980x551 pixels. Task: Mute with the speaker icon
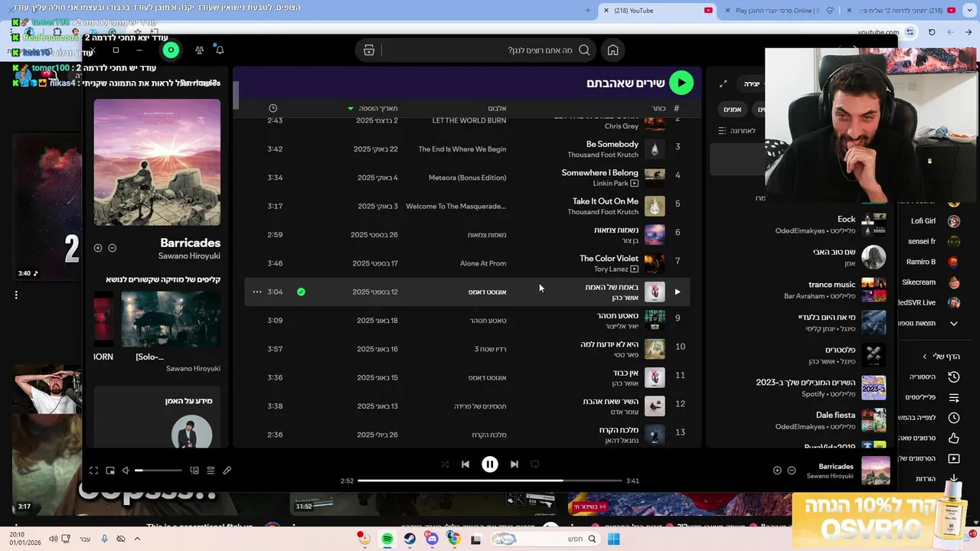[126, 471]
